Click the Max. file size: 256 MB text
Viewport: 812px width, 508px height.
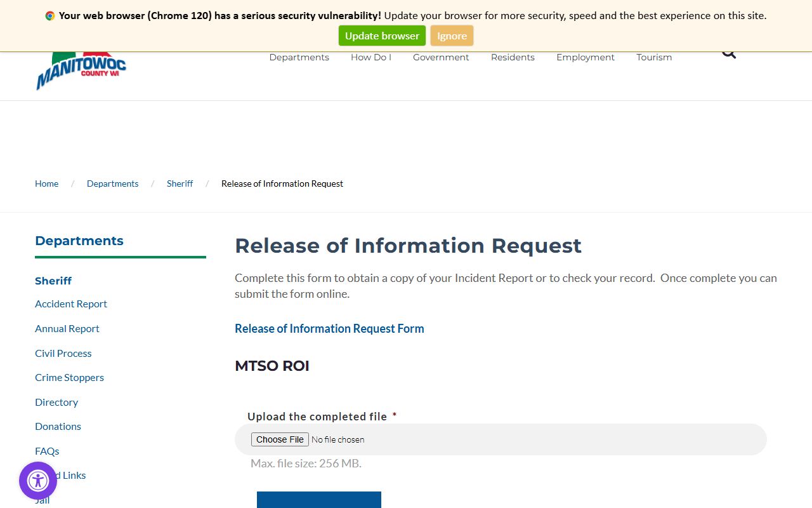tap(306, 464)
